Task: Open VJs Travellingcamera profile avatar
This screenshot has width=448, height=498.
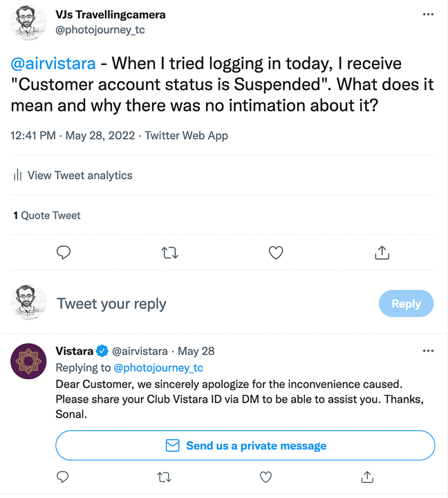Action: 28,21
